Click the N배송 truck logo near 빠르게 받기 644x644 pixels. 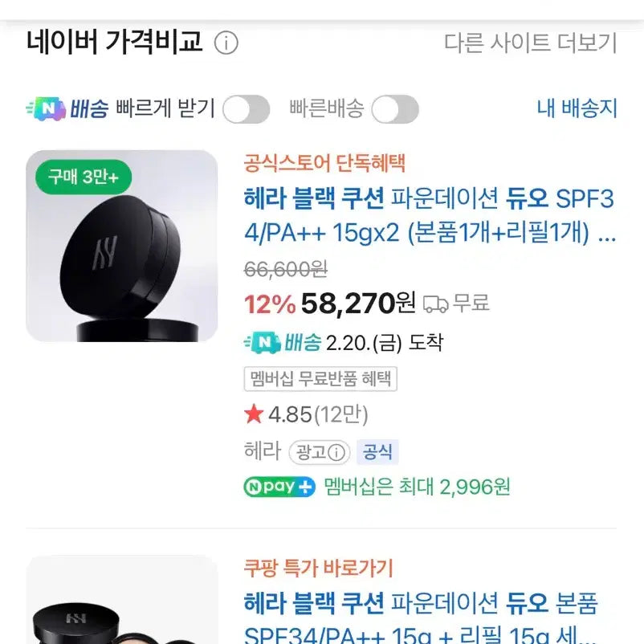67,109
